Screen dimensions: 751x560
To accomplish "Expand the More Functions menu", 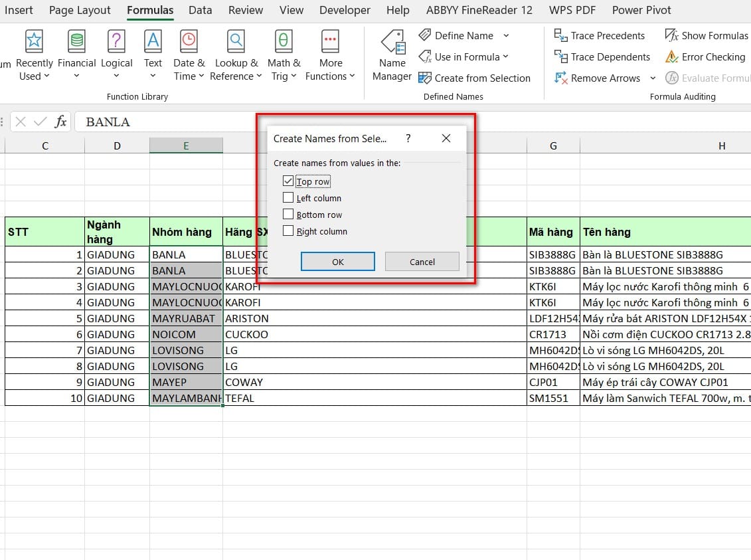I will tap(330, 55).
